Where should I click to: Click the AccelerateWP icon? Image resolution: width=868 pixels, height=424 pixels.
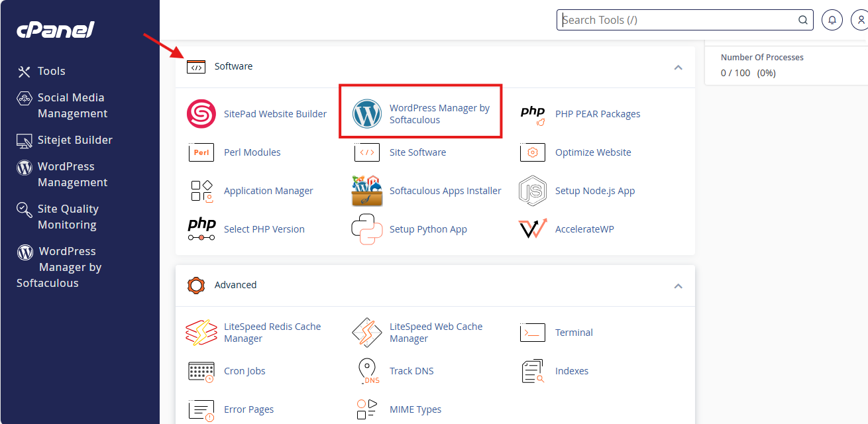(533, 229)
